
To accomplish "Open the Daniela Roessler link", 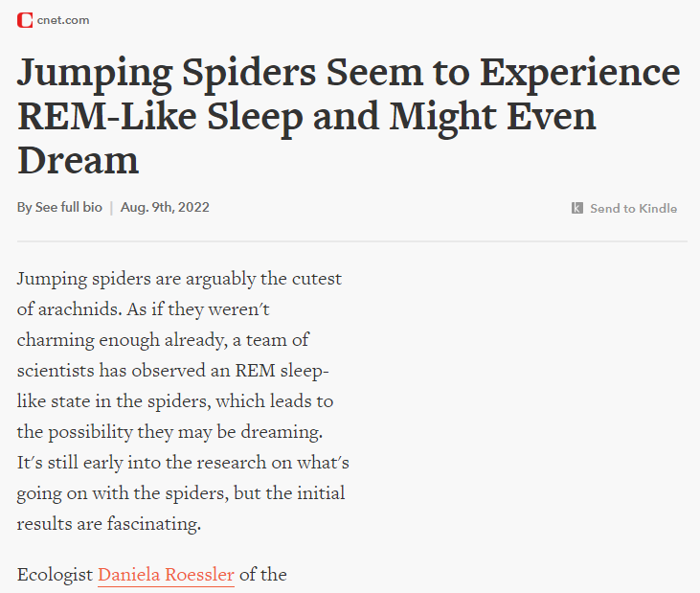I will [x=166, y=574].
